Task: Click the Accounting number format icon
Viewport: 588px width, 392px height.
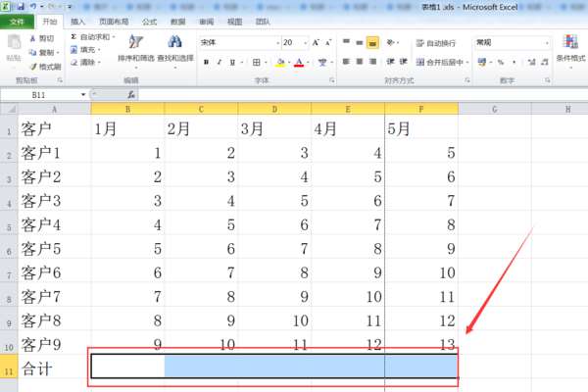Action: [482, 62]
